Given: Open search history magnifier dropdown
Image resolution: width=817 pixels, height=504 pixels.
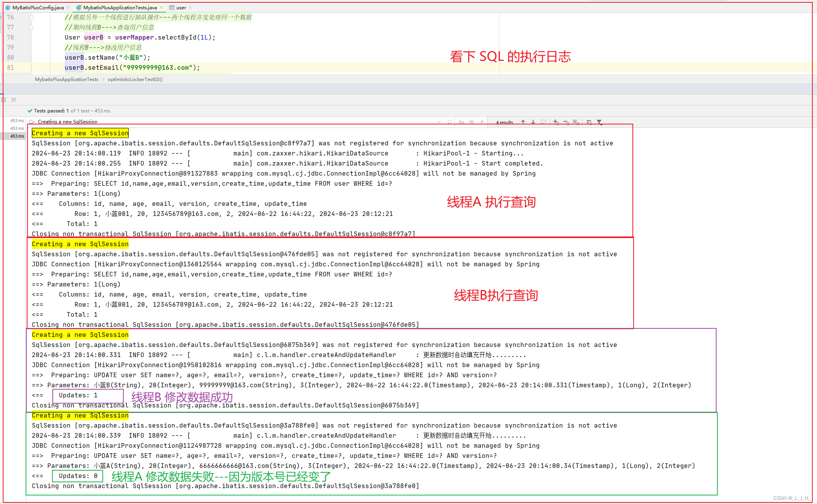Looking at the screenshot, I should (x=31, y=122).
